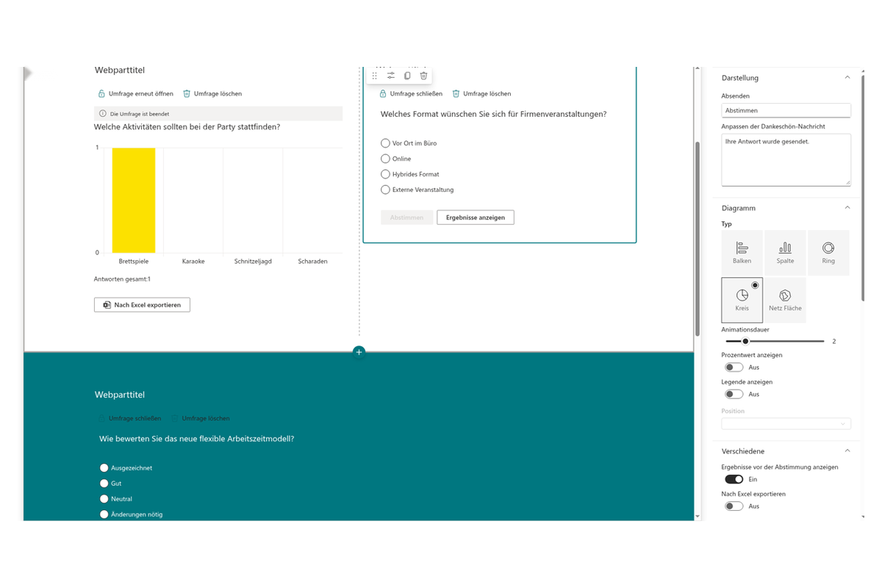Click the move handle in the web part toolbar
Image resolution: width=882 pixels, height=588 pixels.
(x=375, y=76)
